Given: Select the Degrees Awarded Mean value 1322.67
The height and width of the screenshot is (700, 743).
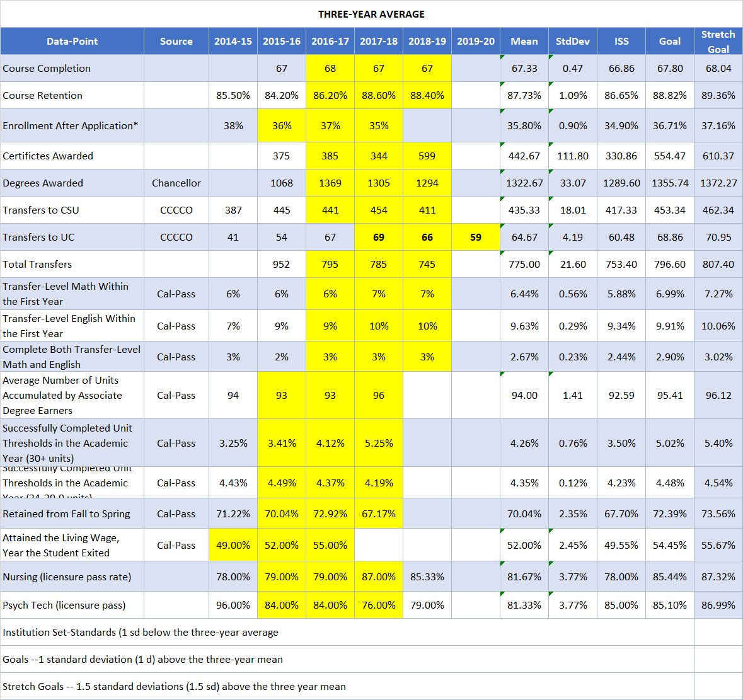Looking at the screenshot, I should pos(524,183).
